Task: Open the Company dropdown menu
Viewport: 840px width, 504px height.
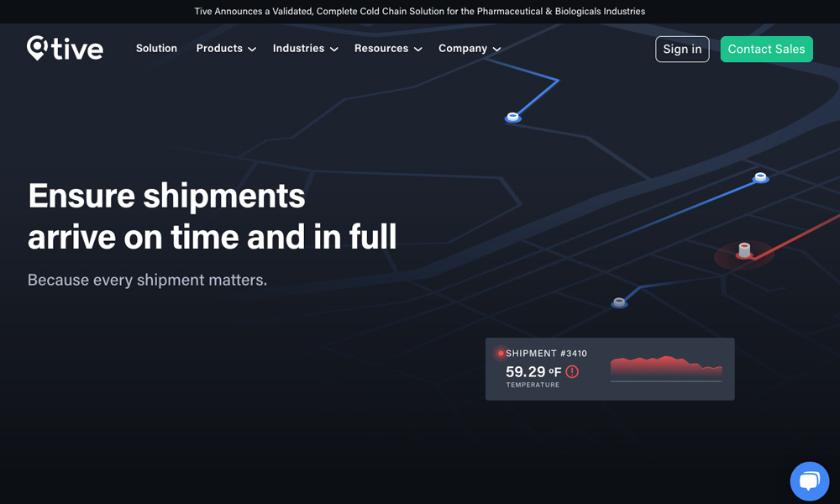Action: coord(469,49)
